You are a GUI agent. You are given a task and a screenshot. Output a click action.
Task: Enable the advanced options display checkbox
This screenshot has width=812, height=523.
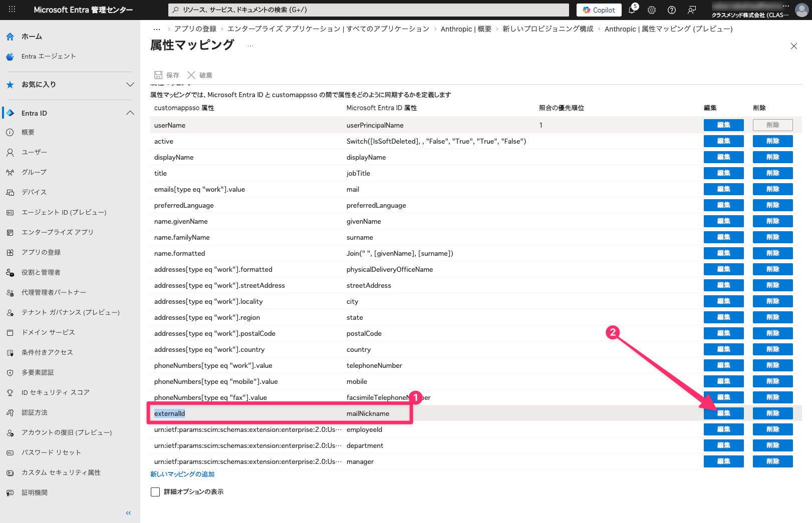(x=155, y=492)
